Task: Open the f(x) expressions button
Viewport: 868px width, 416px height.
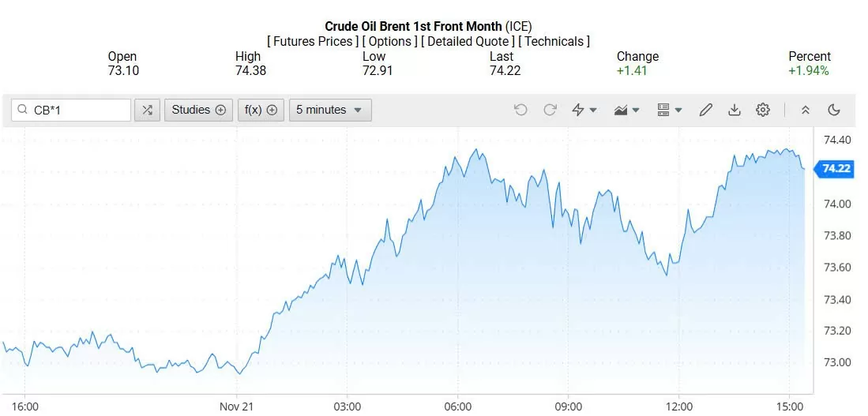Action: (x=261, y=110)
